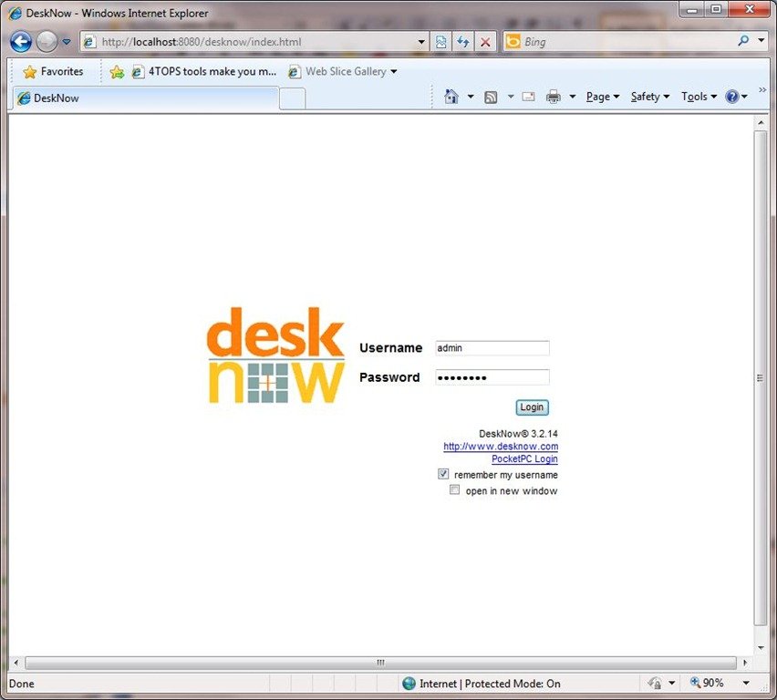The image size is (777, 700).
Task: Click the Add to Favorites Bar star icon
Action: 117,71
